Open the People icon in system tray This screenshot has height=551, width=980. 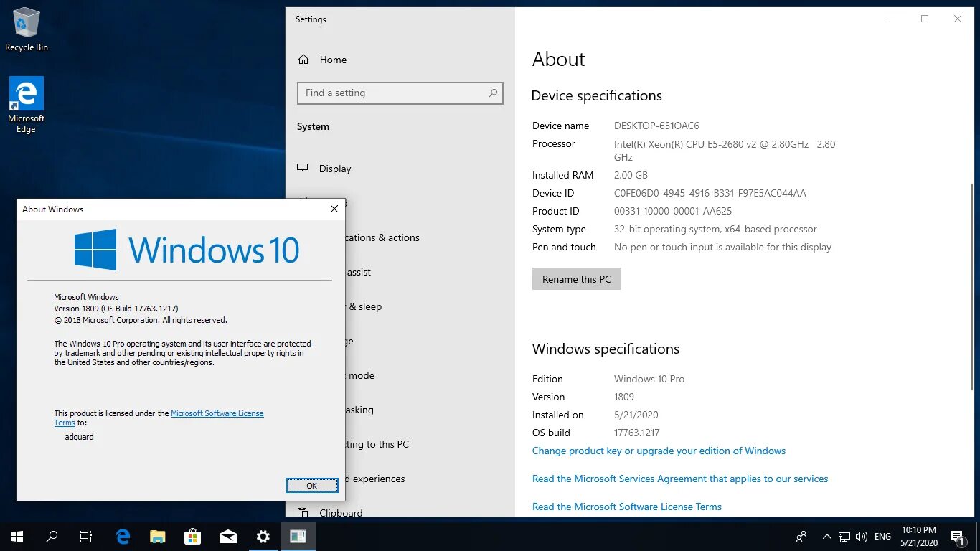point(801,536)
